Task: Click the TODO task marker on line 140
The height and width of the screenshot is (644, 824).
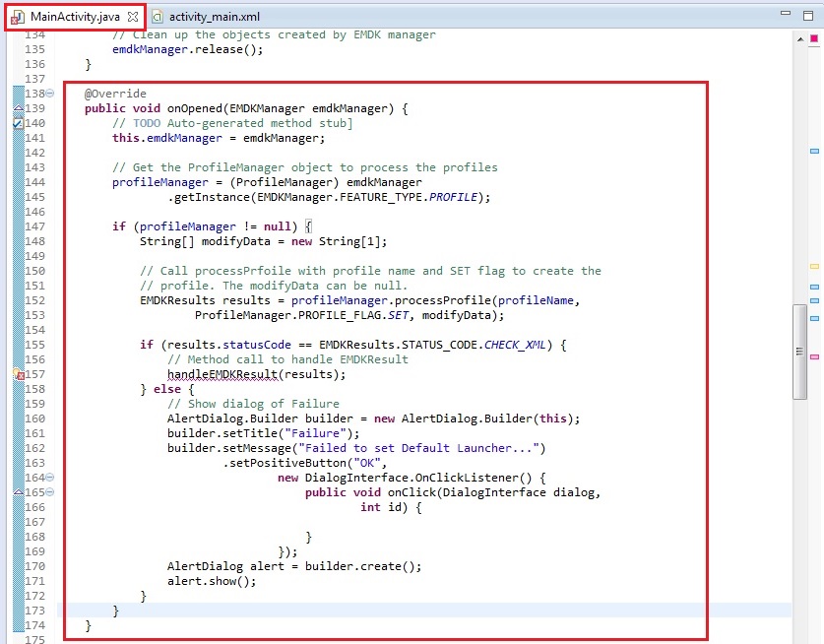Action: (x=19, y=123)
